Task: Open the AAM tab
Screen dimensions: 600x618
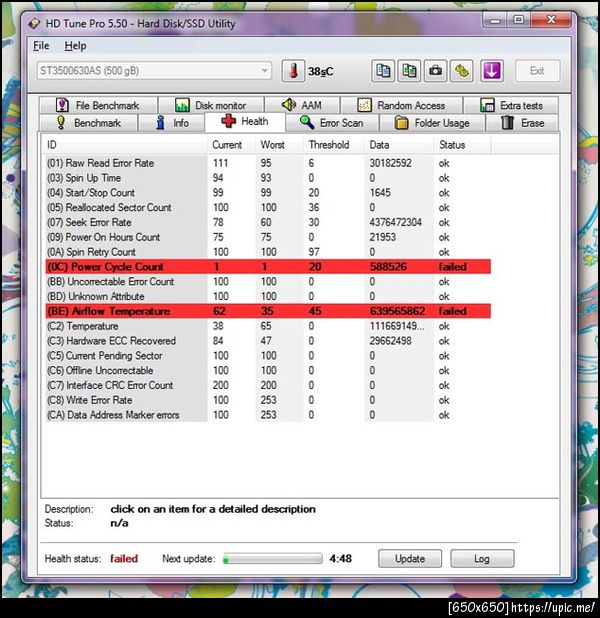Action: coord(302,105)
